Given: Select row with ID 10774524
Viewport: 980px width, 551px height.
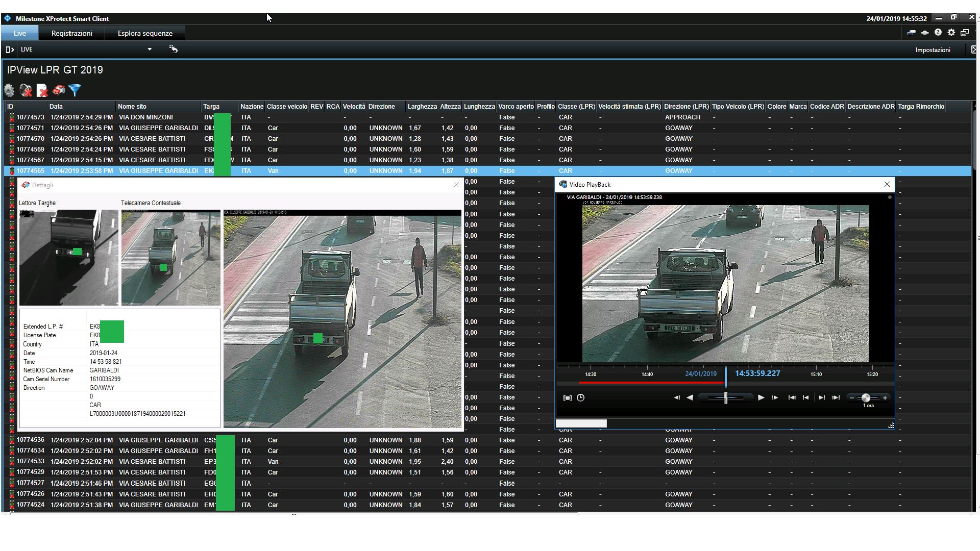Looking at the screenshot, I should [x=487, y=505].
